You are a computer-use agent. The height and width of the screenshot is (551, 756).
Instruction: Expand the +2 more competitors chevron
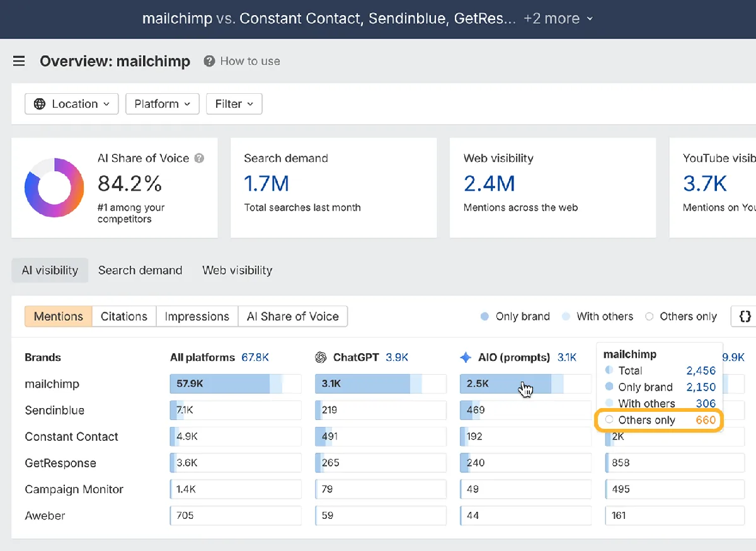coord(590,19)
